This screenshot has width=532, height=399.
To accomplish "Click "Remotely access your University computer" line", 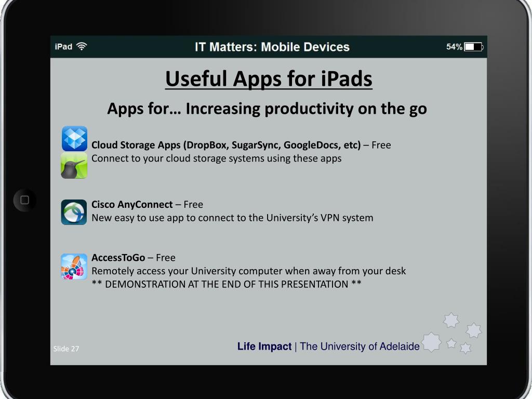I will pos(249,271).
